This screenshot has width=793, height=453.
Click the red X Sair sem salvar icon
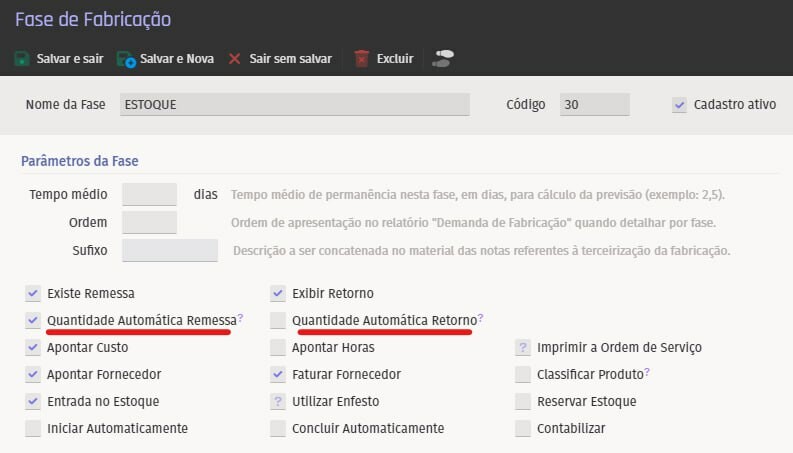235,59
